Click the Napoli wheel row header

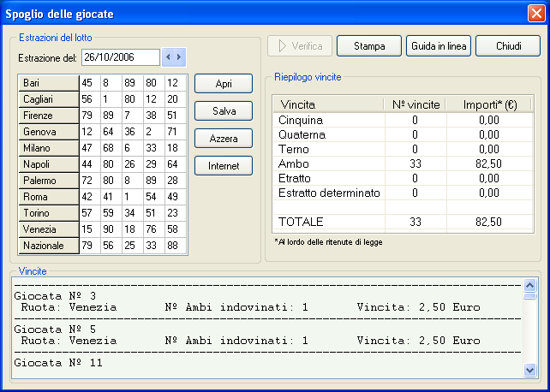(x=49, y=164)
